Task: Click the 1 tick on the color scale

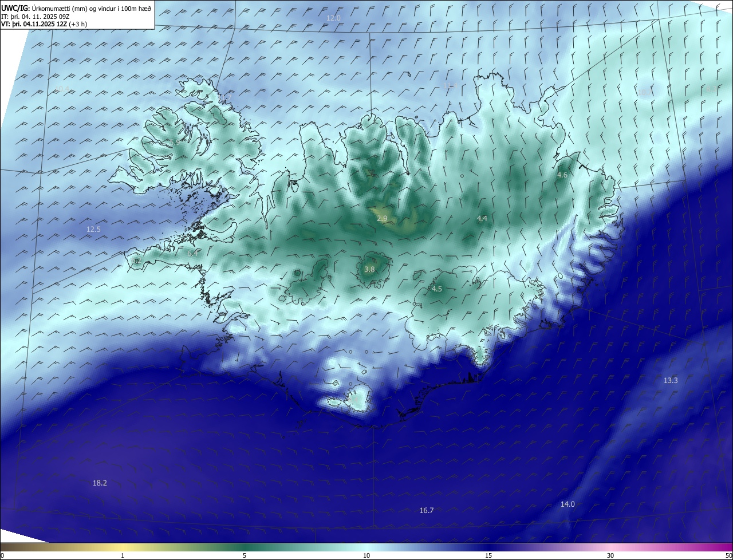Action: 123,555
